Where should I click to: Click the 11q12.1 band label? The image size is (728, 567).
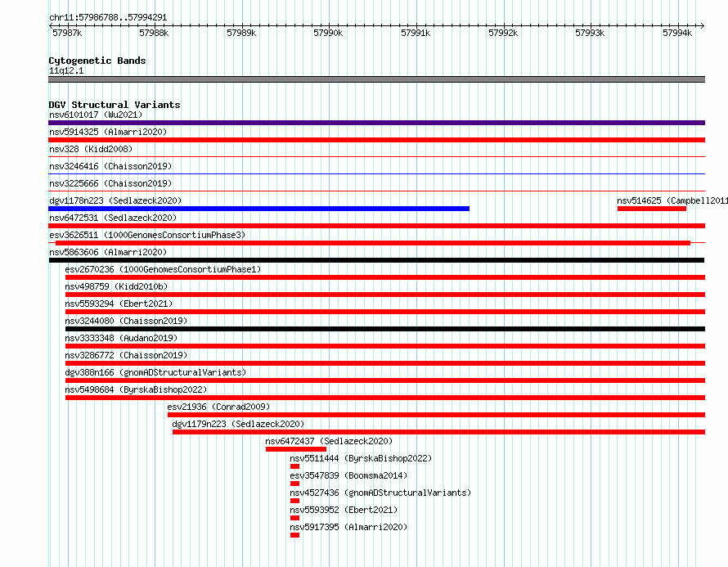pyautogui.click(x=66, y=70)
